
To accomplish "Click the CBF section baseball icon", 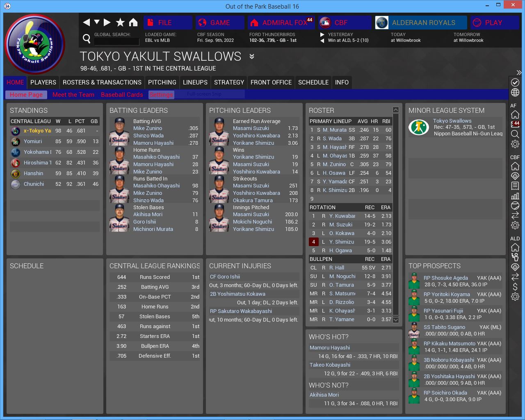I will coord(515,205).
